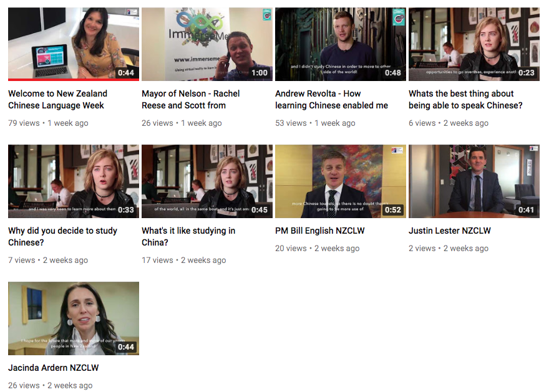559x392 pixels.
Task: Click the 'Welcome to New Zealand Chinese Language Week' title
Action: (58, 99)
